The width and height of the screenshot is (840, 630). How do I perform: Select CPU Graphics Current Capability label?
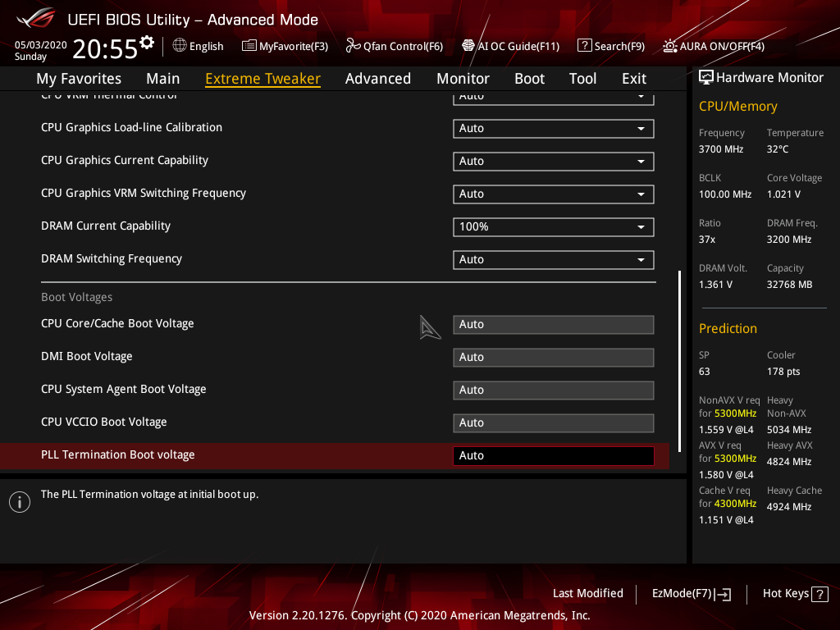(x=125, y=160)
